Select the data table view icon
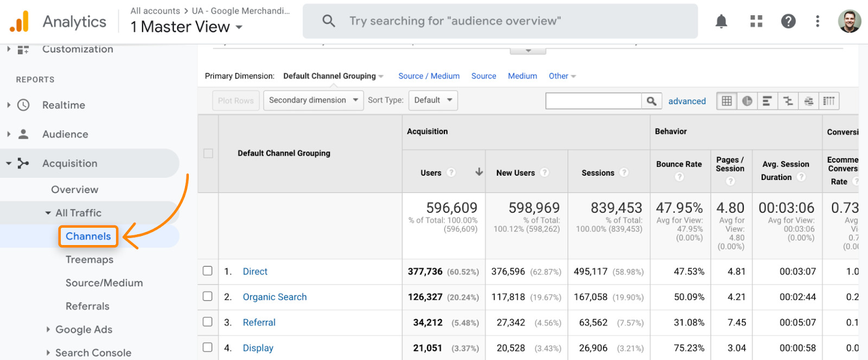The image size is (868, 360). (x=726, y=101)
